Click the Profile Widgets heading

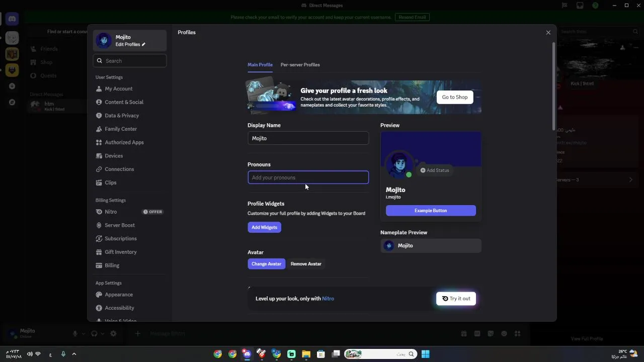click(x=266, y=204)
